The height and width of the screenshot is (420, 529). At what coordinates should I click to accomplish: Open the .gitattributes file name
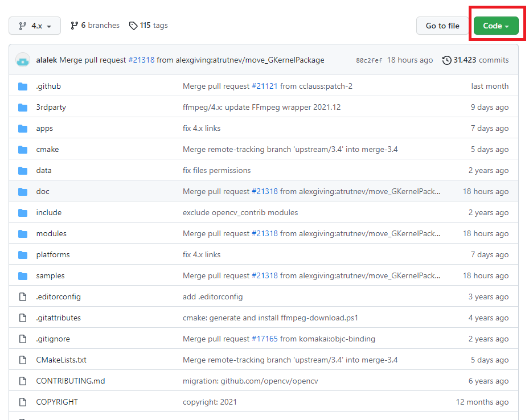tap(58, 318)
